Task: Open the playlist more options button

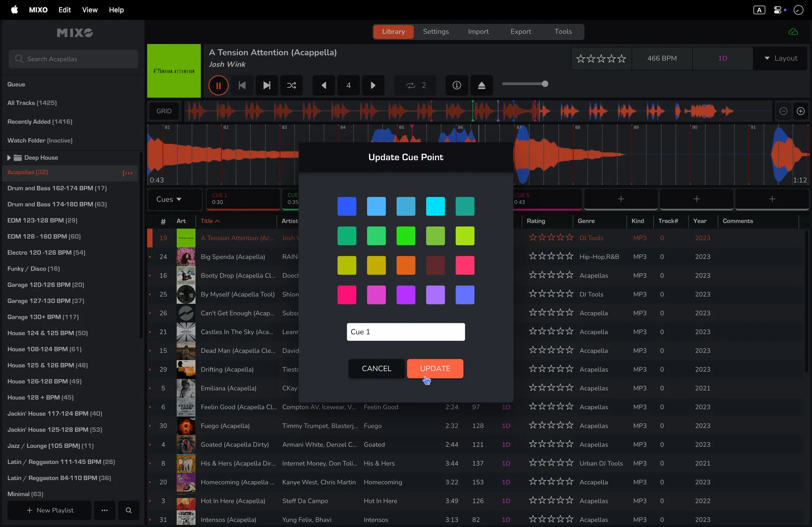Action: pyautogui.click(x=104, y=510)
